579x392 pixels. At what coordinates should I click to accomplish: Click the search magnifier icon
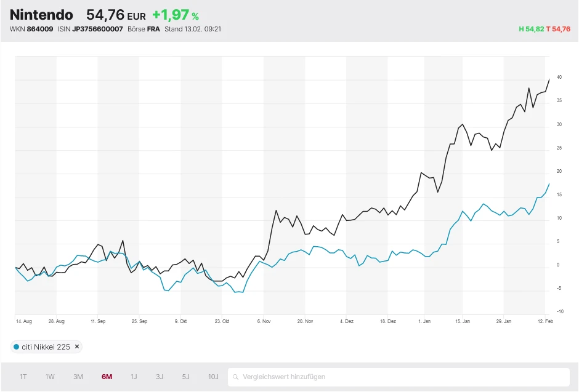[x=235, y=377]
